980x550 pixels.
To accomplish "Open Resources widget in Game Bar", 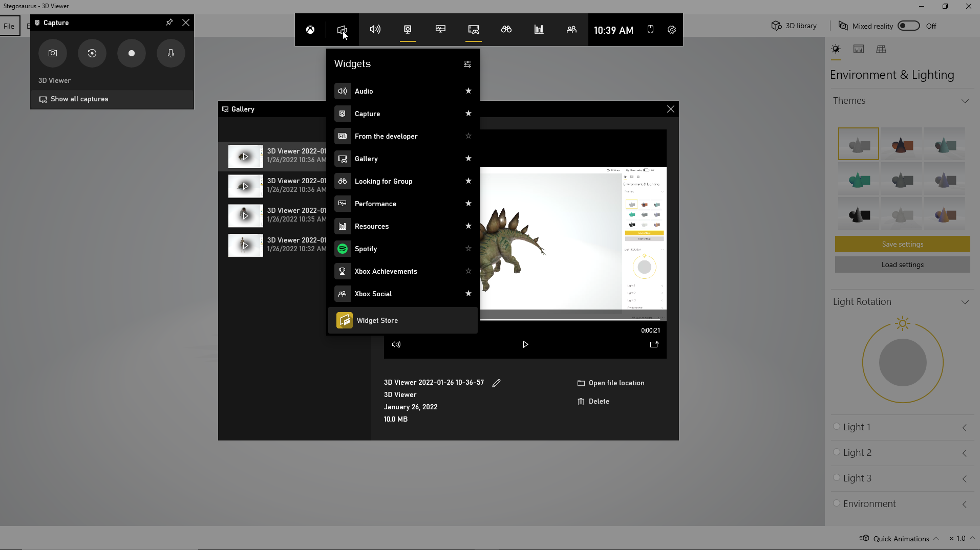I will [539, 30].
